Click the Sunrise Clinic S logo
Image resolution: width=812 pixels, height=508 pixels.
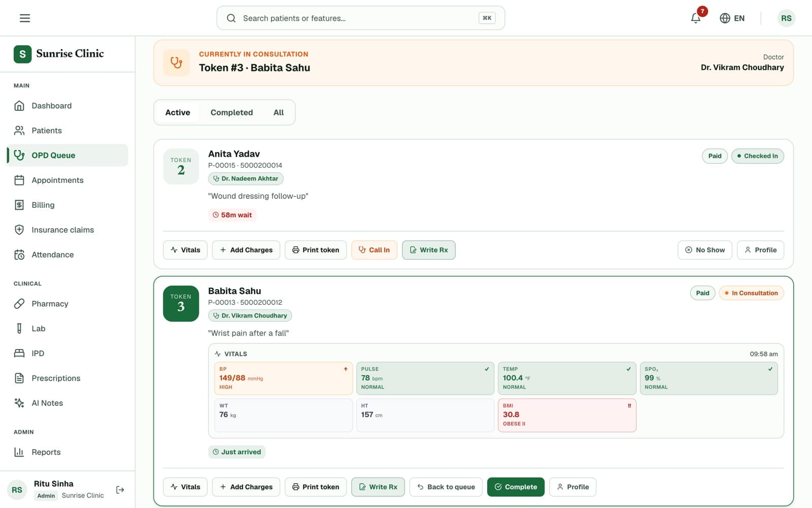click(x=22, y=54)
